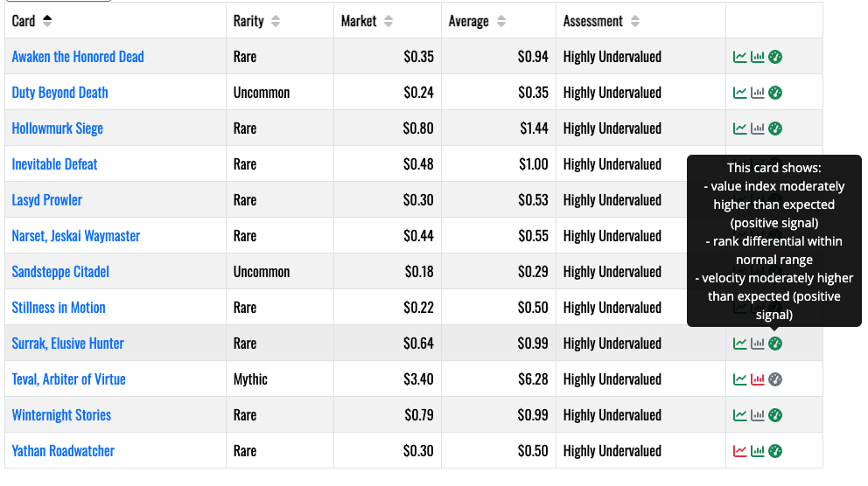Click the line chart icon for Awaken the Honored Dead
Image resolution: width=868 pixels, height=486 pixels.
pos(740,57)
